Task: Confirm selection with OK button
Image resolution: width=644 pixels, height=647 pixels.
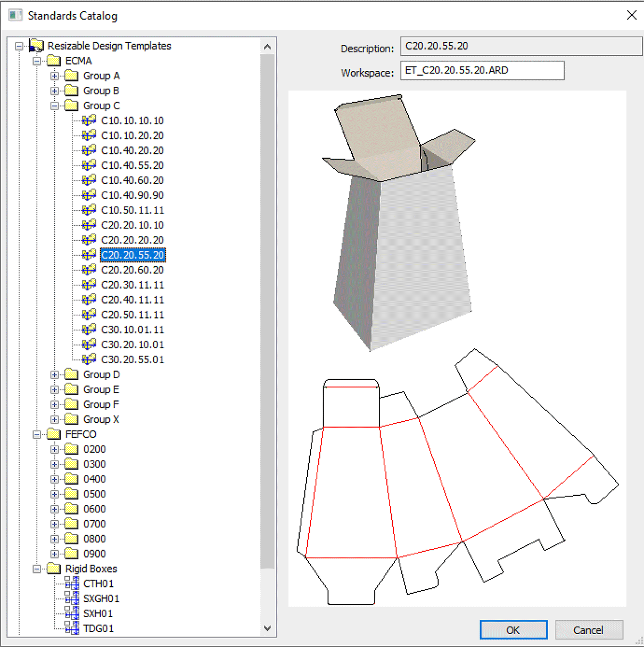Action: (513, 630)
